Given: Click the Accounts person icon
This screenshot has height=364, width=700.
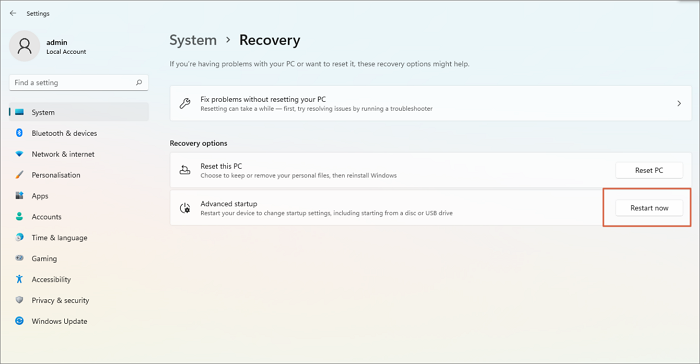Looking at the screenshot, I should pyautogui.click(x=19, y=217).
